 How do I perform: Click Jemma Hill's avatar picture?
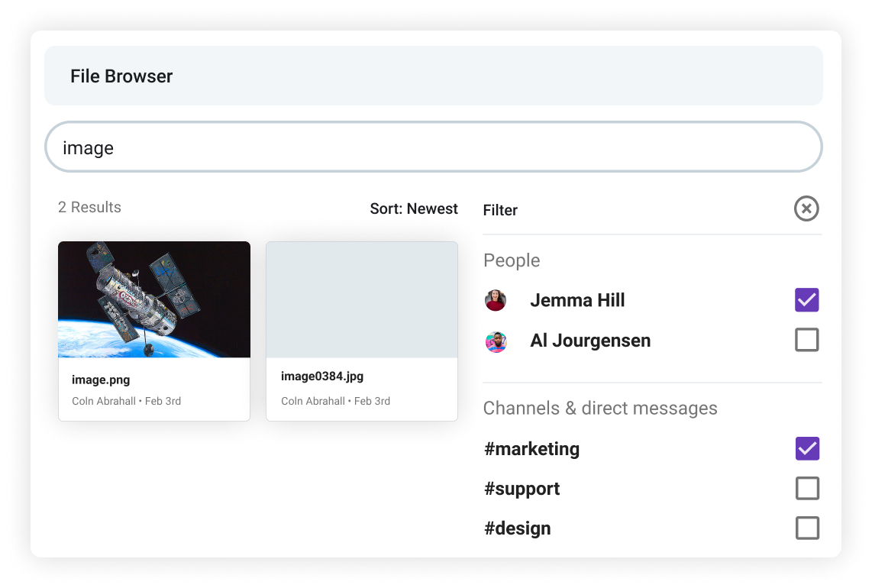click(x=496, y=300)
